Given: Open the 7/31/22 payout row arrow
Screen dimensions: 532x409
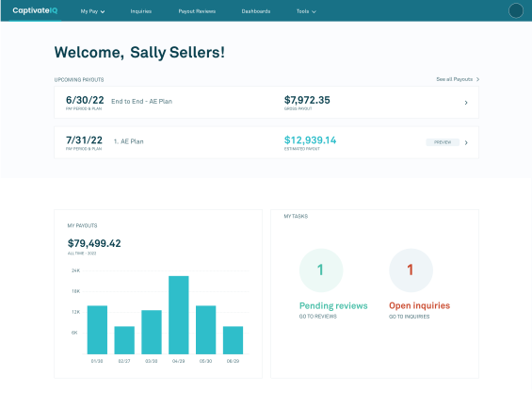Looking at the screenshot, I should coord(466,142).
